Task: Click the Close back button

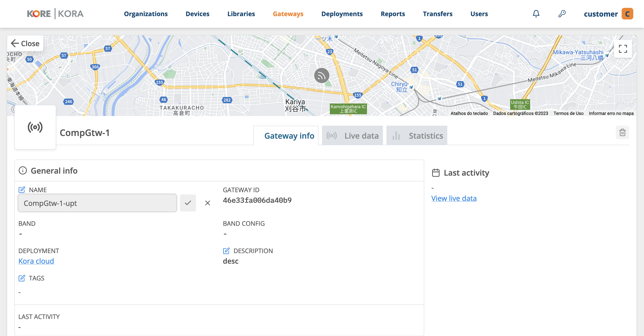Action: (x=25, y=43)
